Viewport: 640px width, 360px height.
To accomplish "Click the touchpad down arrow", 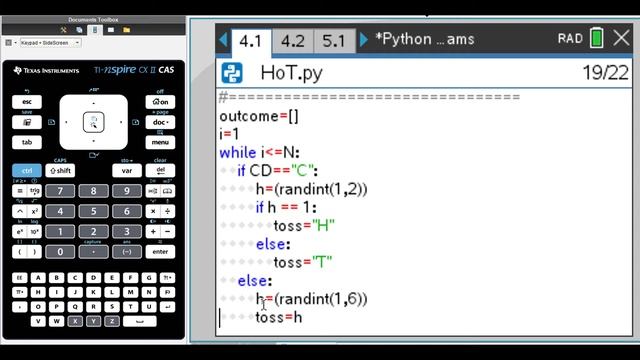I will 93,141.
